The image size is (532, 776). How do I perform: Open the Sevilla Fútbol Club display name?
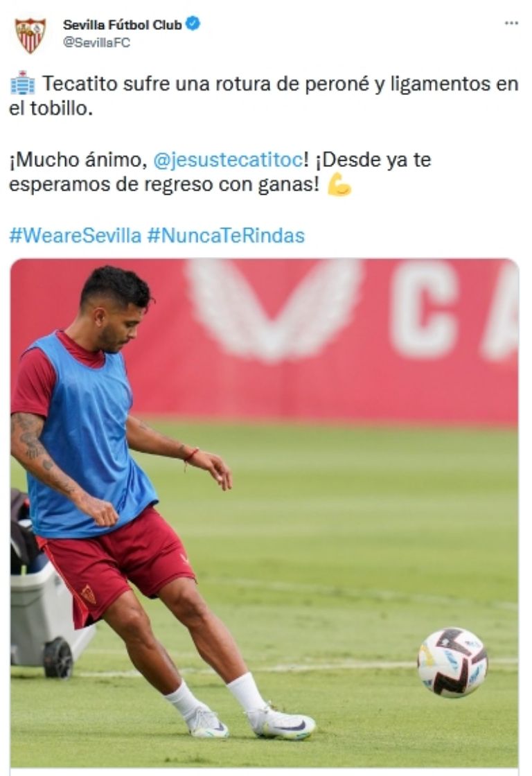click(122, 24)
